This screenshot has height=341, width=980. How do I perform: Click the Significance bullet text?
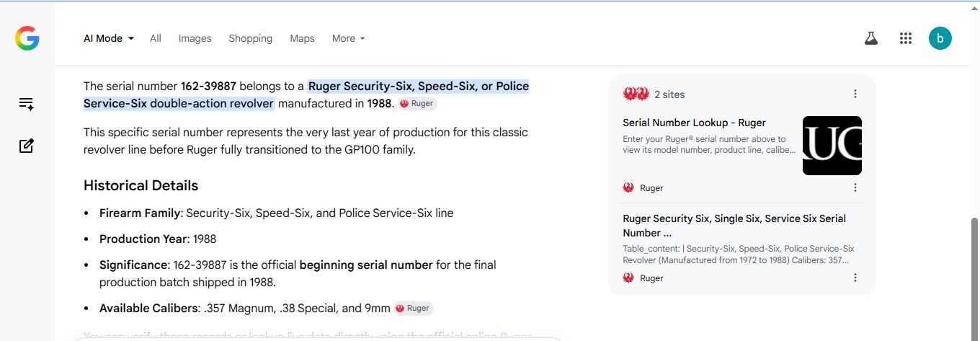coord(298,273)
